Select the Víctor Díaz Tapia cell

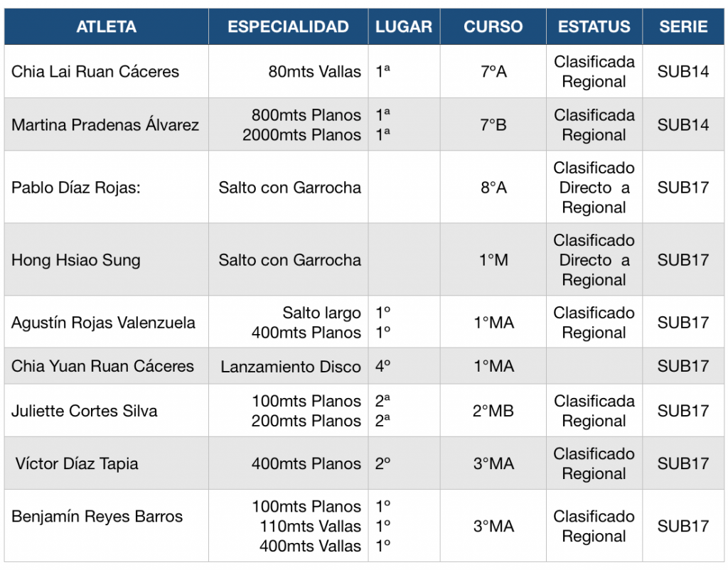click(107, 463)
